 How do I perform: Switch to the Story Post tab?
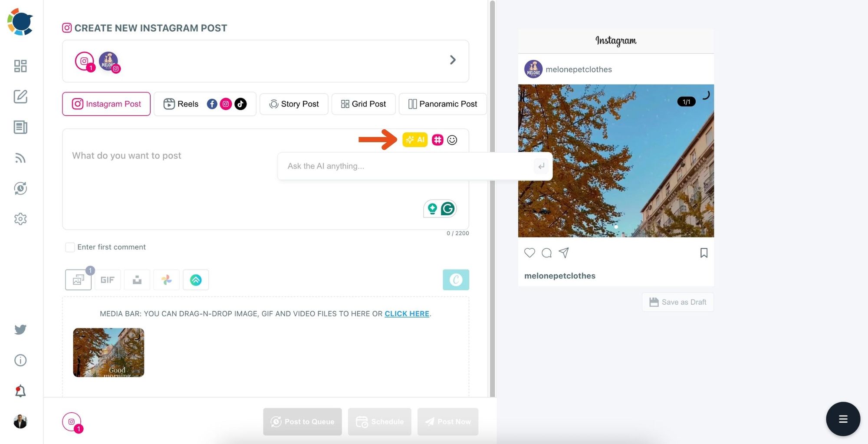[293, 104]
